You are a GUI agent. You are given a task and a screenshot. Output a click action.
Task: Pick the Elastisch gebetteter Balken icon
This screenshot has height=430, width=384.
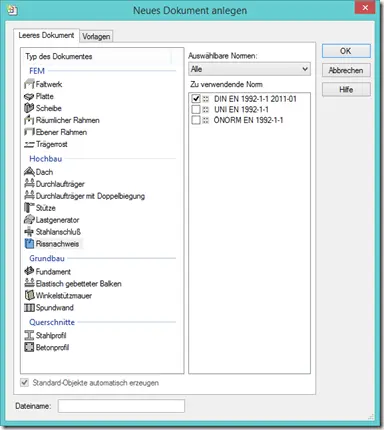[x=29, y=283]
